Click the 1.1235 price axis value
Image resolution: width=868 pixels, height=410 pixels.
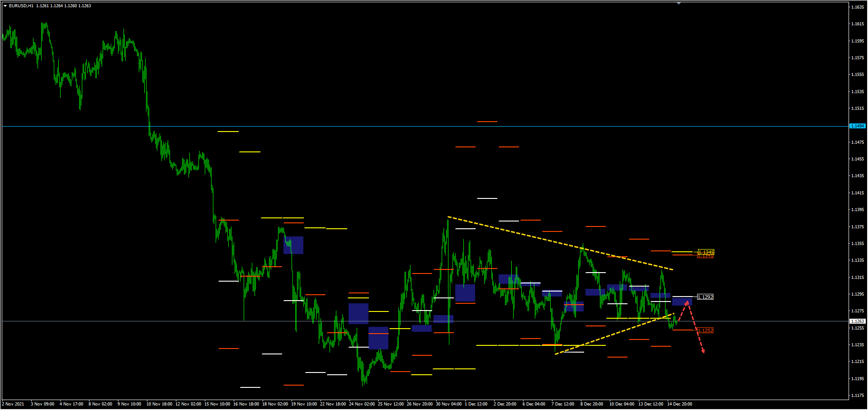click(x=858, y=345)
